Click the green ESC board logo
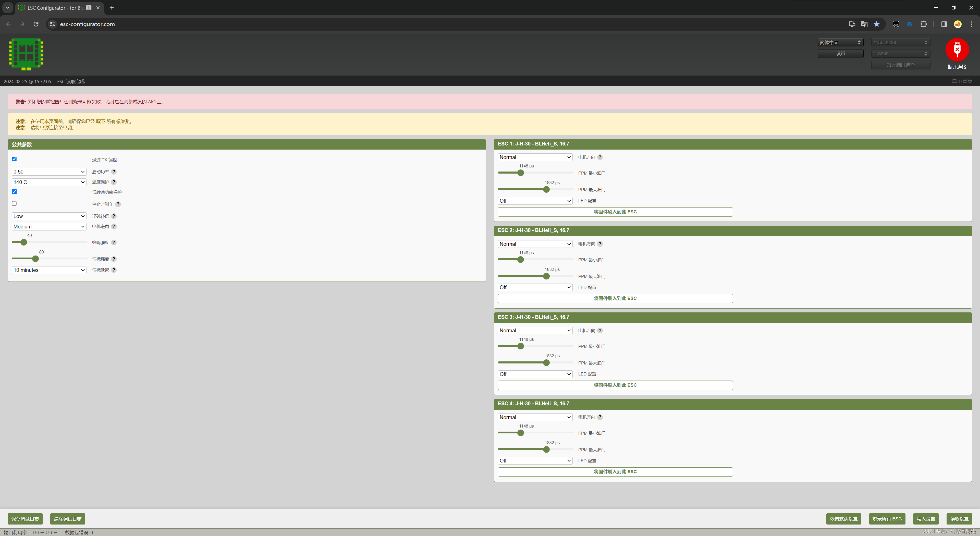980x536 pixels. click(26, 54)
